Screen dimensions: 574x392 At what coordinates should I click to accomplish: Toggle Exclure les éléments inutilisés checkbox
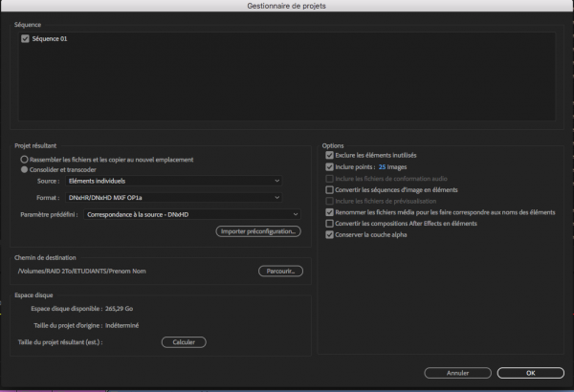[x=330, y=155]
